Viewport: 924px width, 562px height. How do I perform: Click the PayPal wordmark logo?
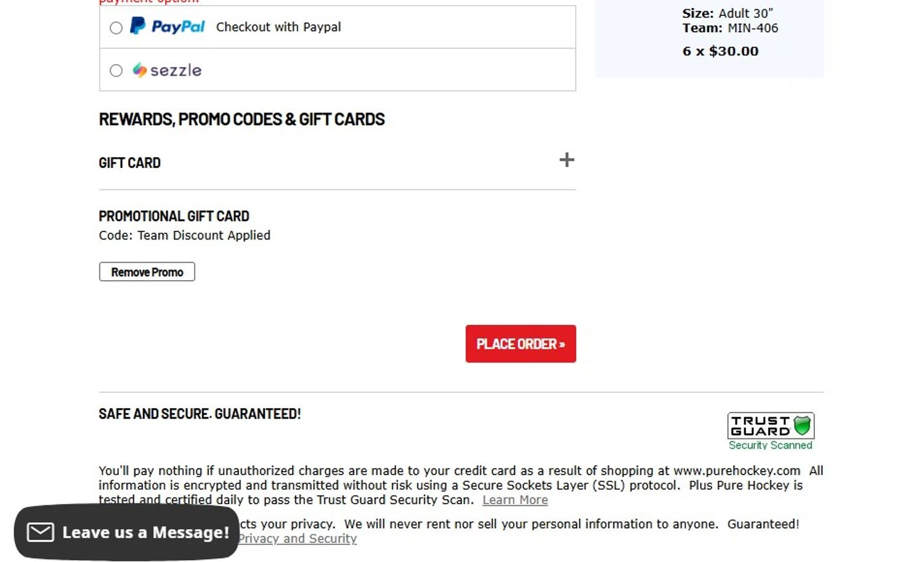(178, 27)
